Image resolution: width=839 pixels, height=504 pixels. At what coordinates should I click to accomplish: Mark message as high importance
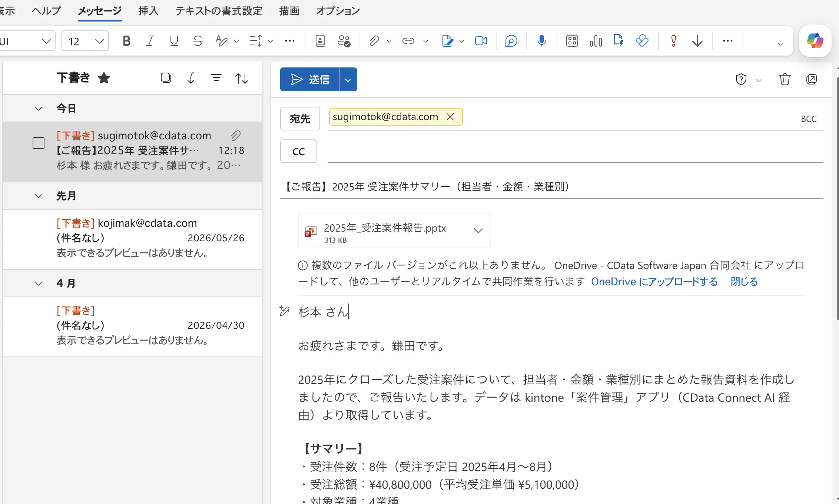[674, 41]
